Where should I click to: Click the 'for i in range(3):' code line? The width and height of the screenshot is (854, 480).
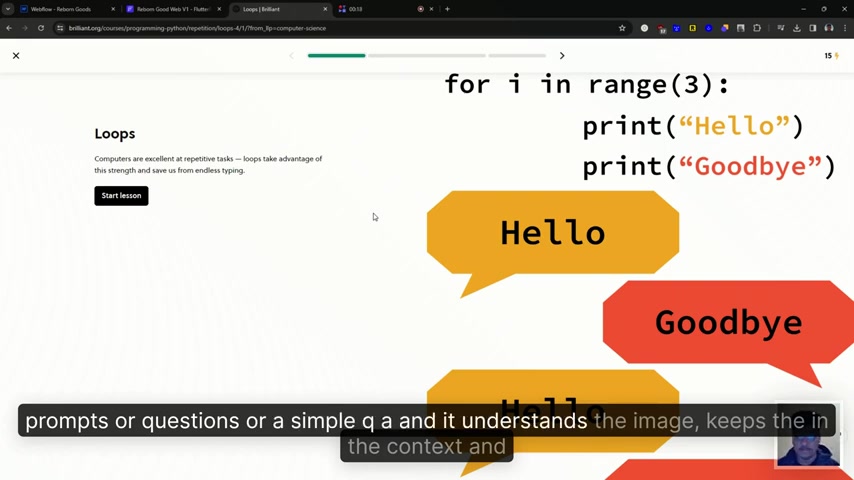coord(586,84)
